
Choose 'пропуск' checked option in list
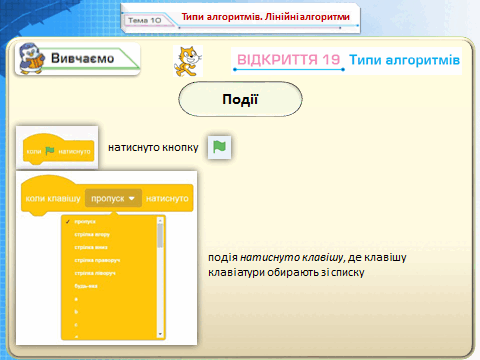[85, 222]
